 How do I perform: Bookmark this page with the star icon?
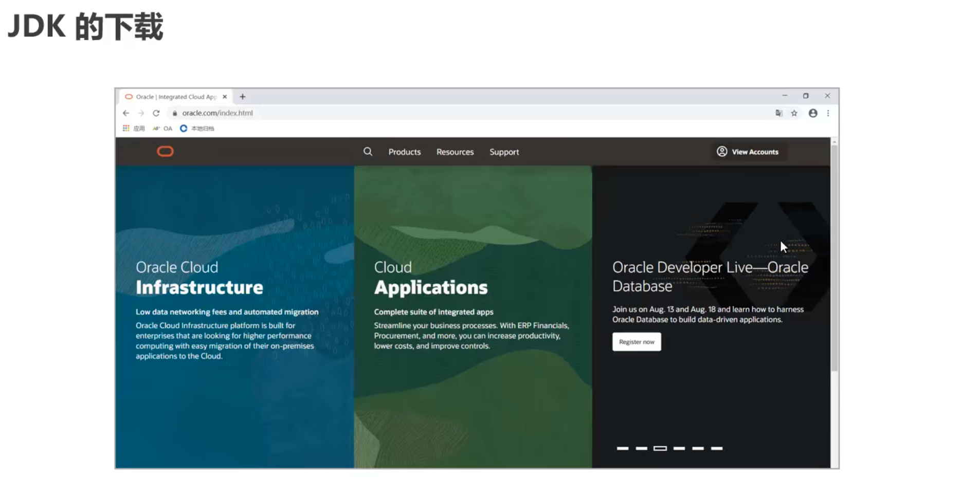794,113
